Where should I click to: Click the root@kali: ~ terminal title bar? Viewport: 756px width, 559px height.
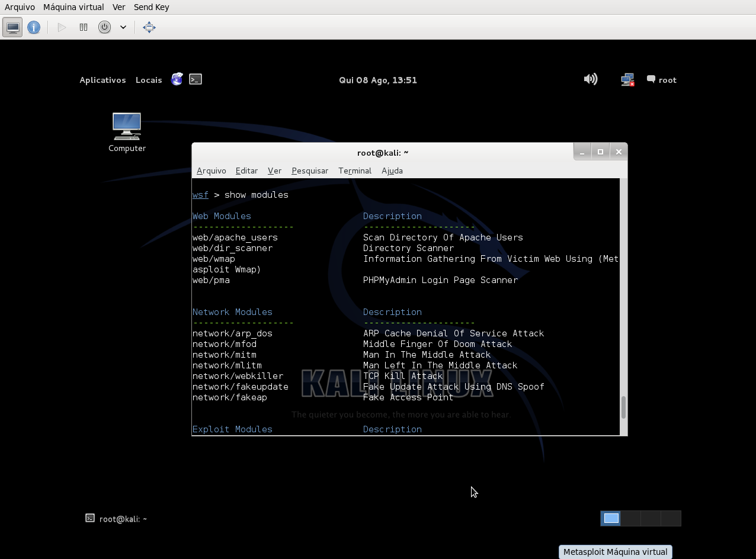click(x=383, y=152)
